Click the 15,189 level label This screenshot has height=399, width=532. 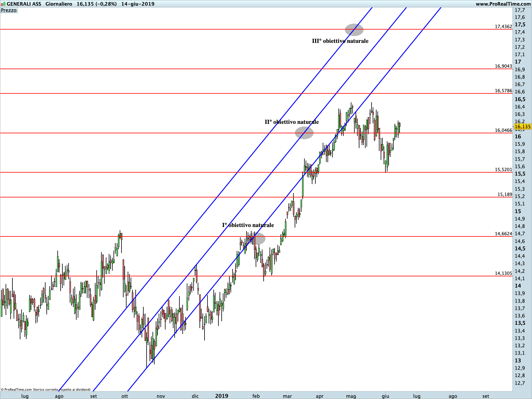505,194
